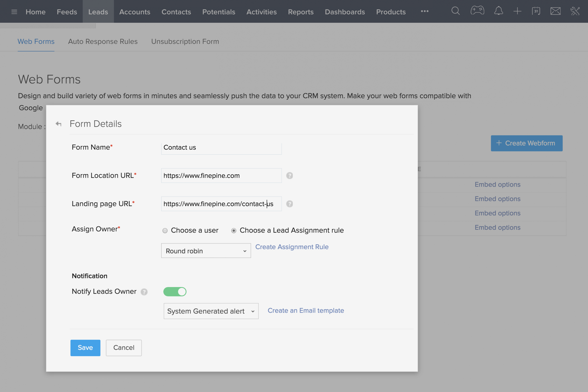Click inside the Form Name input field
The height and width of the screenshot is (392, 588).
pos(221,148)
